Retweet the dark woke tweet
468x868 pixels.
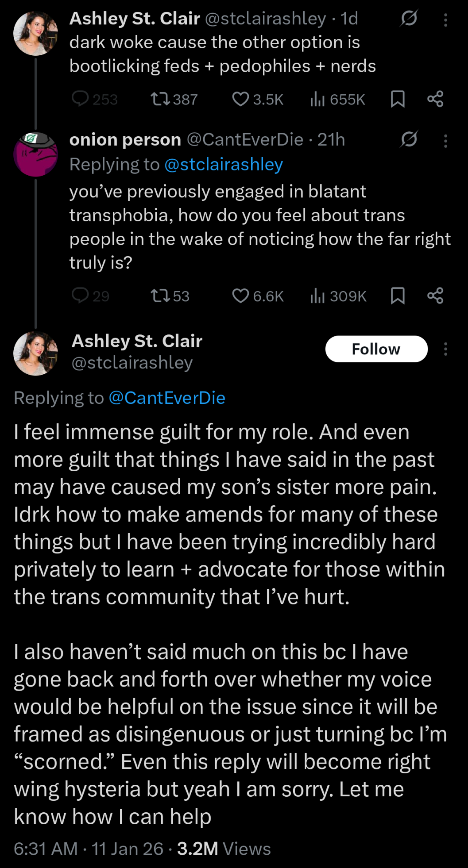pos(160,99)
